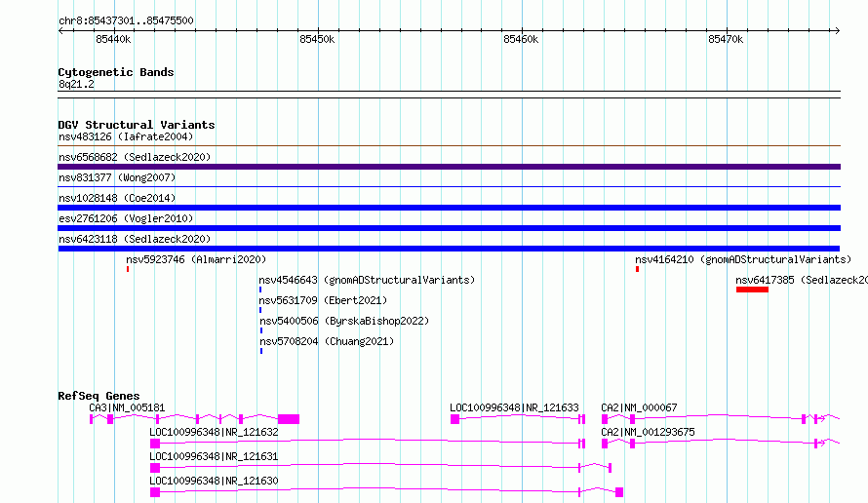868x503 pixels.
Task: Click the blue marker under nsv5631709
Action: (x=260, y=310)
